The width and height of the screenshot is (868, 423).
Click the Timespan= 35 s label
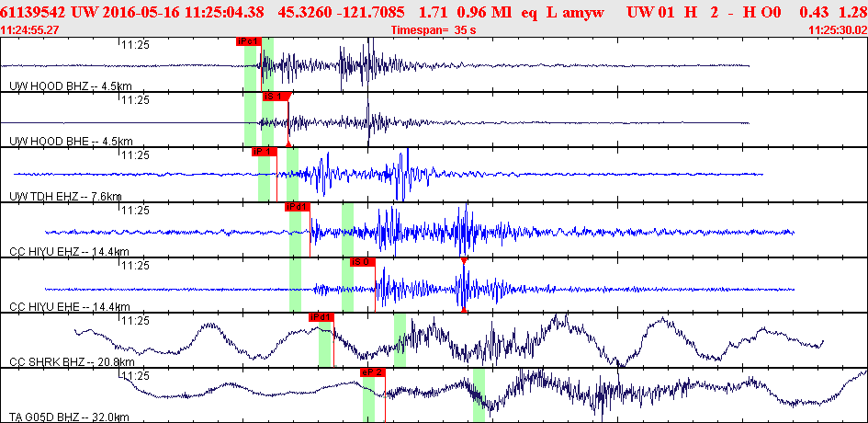tap(434, 30)
